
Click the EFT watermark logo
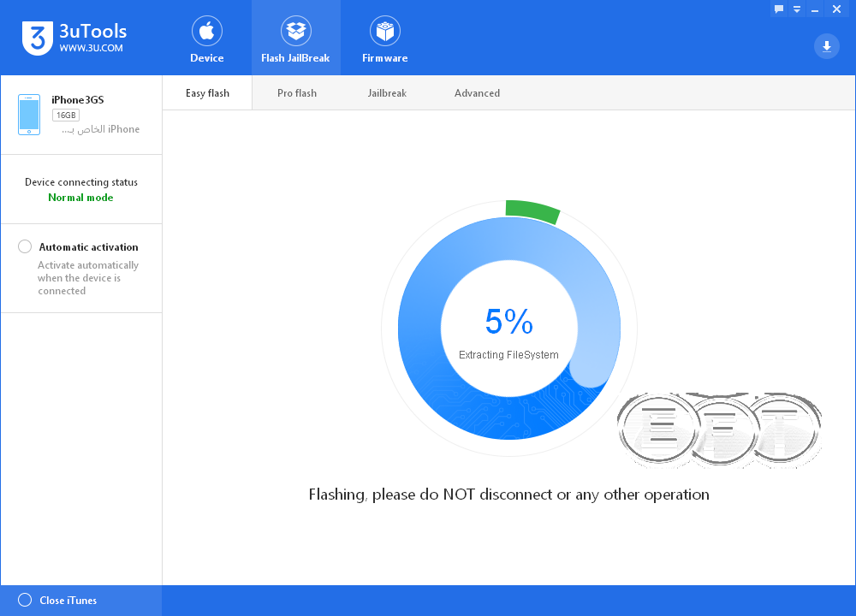(720, 430)
